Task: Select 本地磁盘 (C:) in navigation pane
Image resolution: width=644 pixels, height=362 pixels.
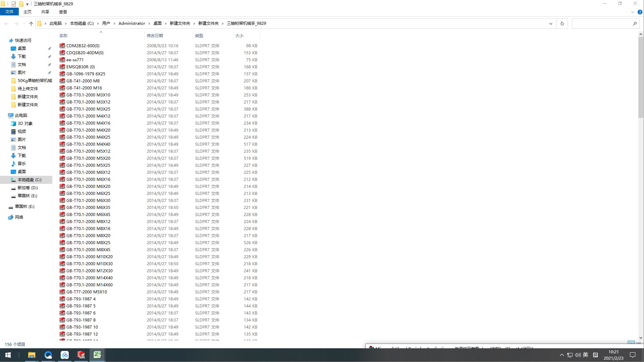Action: click(29, 180)
